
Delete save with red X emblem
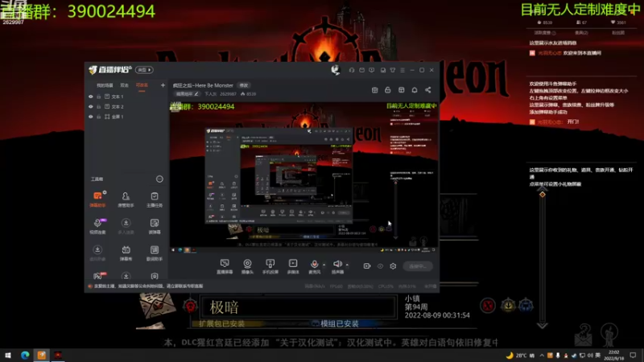tap(488, 306)
